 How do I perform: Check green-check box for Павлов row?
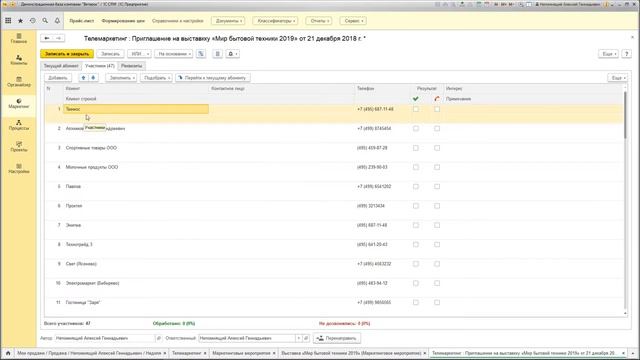[x=416, y=186]
